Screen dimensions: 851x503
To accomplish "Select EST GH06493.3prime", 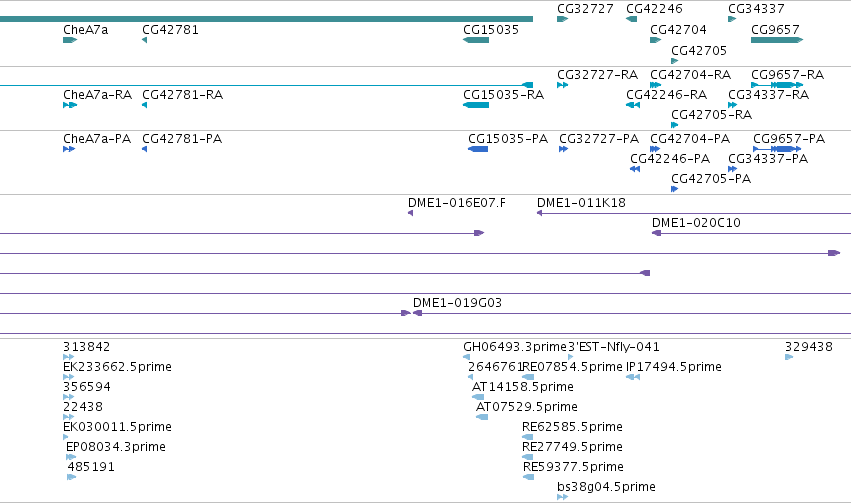I will pyautogui.click(x=515, y=347).
